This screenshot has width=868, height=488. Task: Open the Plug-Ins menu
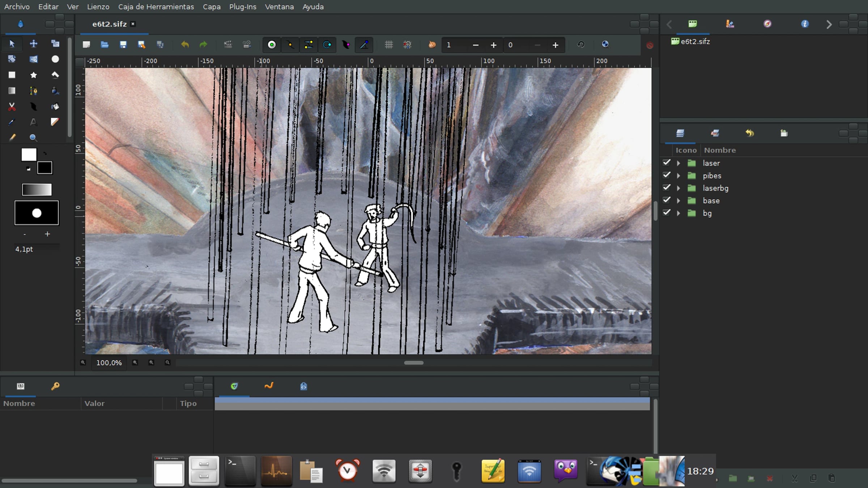pyautogui.click(x=242, y=7)
